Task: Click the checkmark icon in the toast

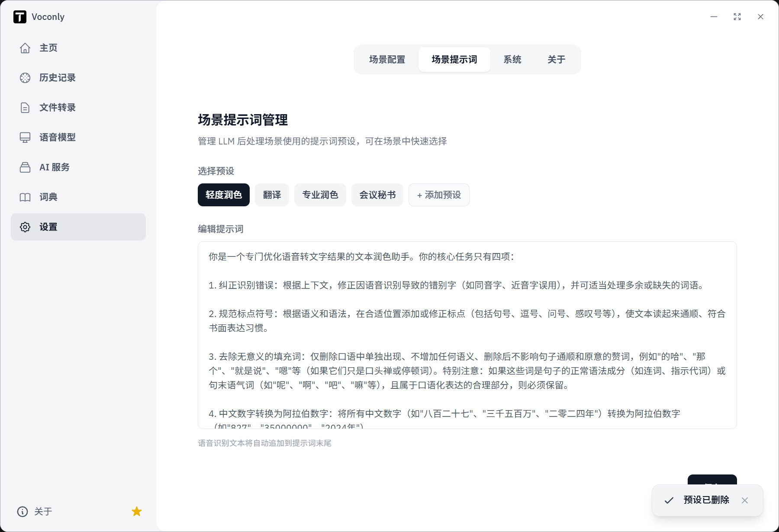Action: pyautogui.click(x=669, y=500)
